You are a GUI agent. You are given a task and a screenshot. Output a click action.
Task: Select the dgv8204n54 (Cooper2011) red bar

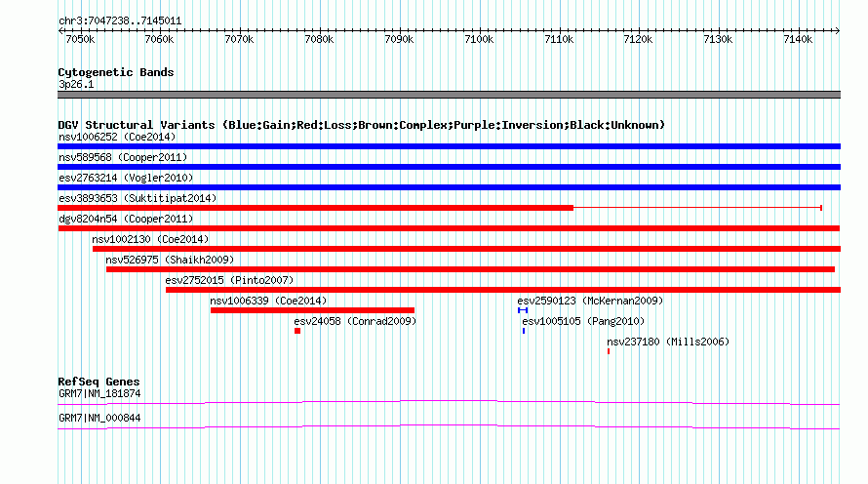tap(449, 228)
